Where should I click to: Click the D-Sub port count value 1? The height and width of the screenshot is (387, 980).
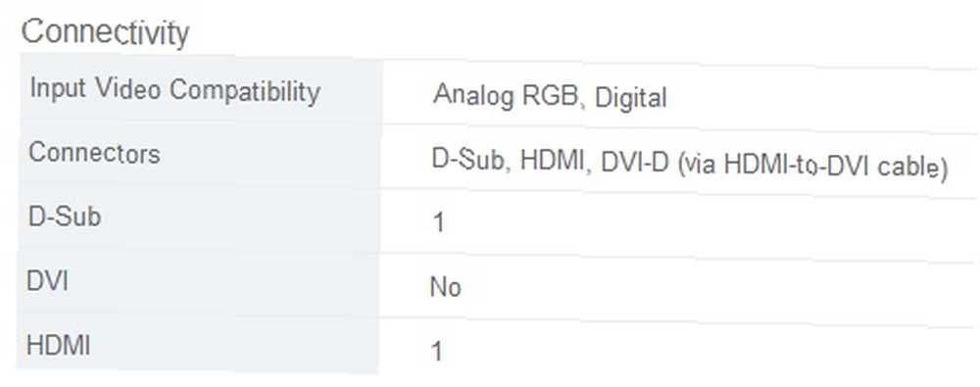[x=439, y=222]
